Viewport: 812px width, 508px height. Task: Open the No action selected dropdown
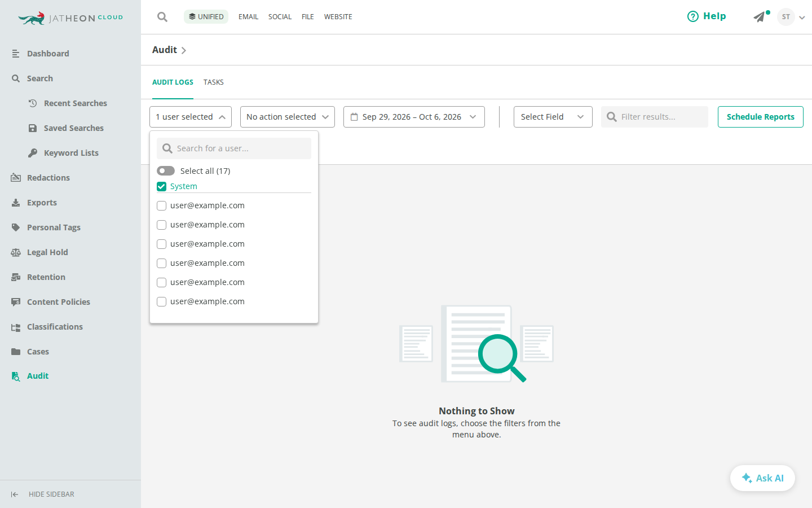click(288, 117)
